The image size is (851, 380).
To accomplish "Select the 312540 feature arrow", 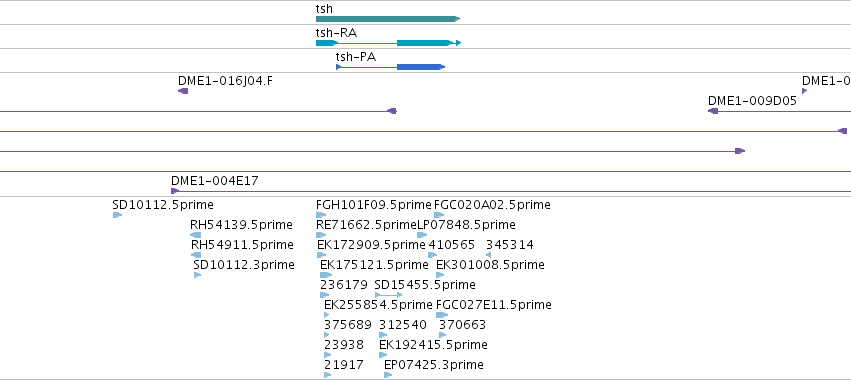I will pos(383,335).
